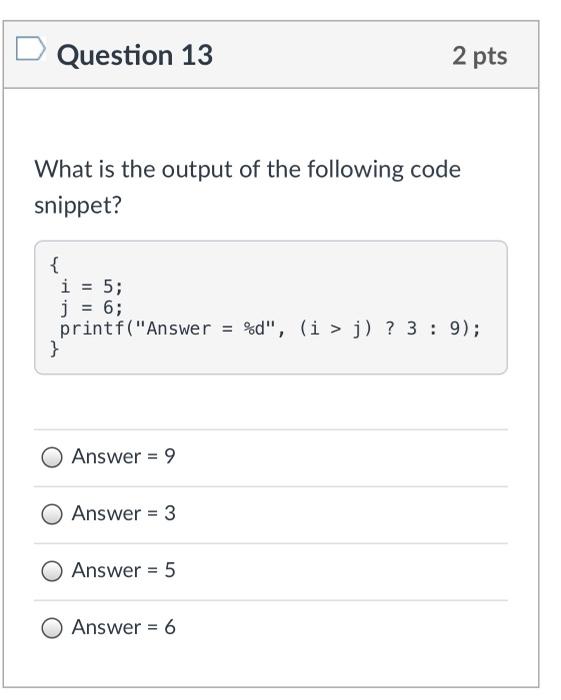Flag Question 13 with the bookmark icon
Screen dimensions: 561x700
(30, 49)
